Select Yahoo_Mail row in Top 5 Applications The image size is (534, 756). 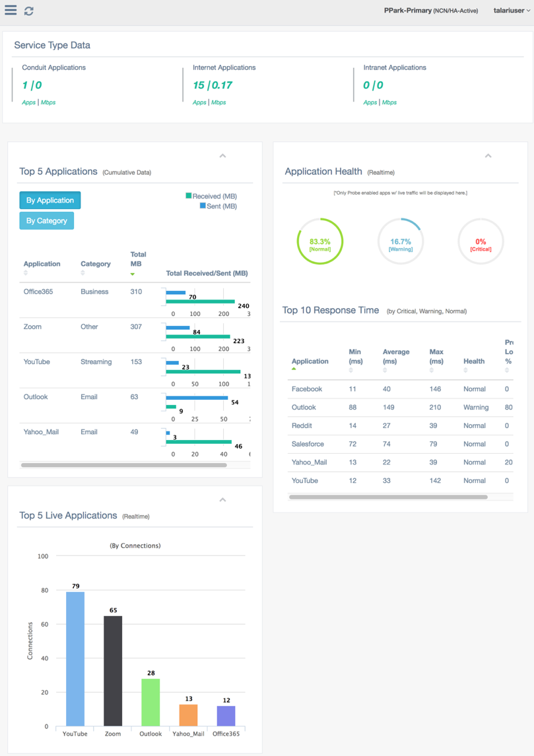135,441
